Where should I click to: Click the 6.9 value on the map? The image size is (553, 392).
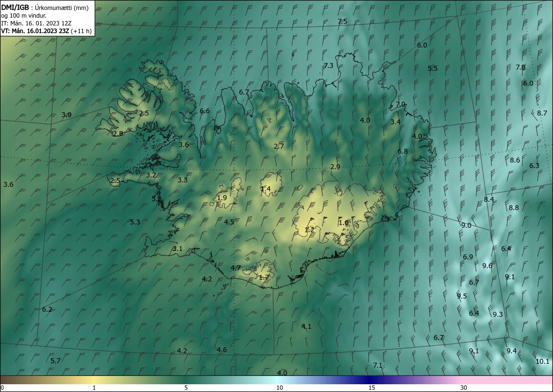(x=468, y=257)
